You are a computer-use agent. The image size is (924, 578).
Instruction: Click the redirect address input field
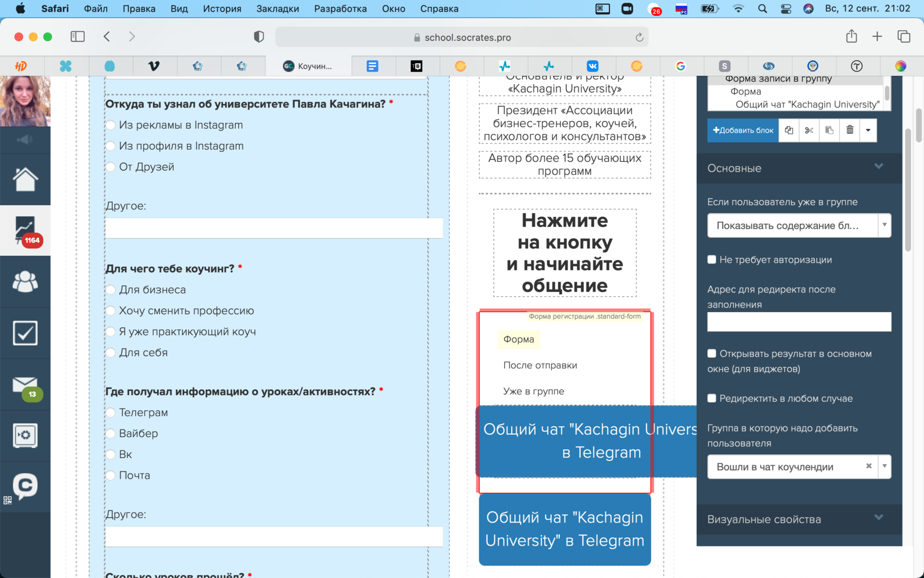[799, 322]
